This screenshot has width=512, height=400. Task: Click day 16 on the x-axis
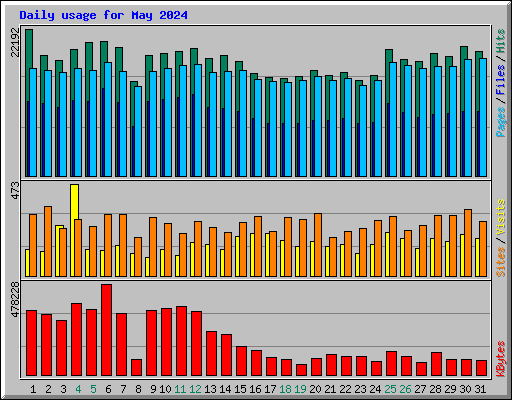click(x=255, y=389)
